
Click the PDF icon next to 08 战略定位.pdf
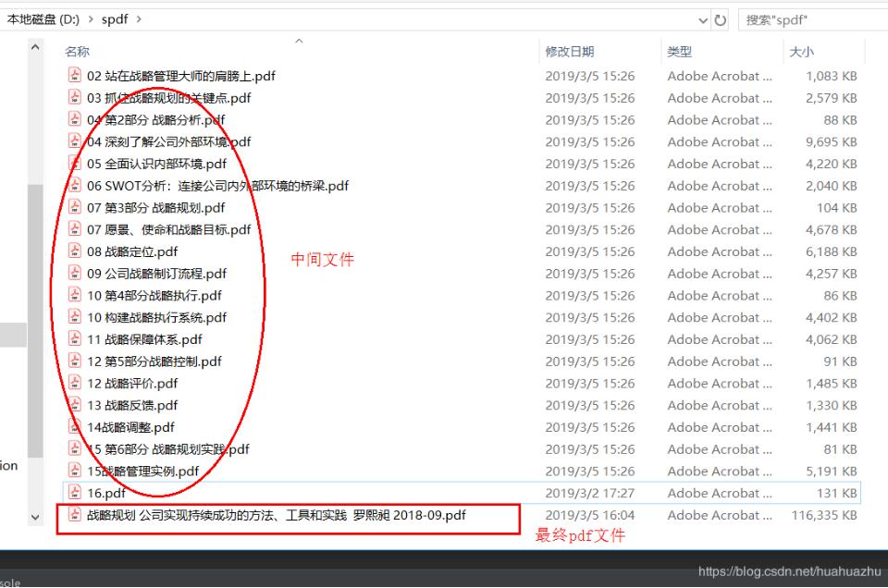(75, 251)
